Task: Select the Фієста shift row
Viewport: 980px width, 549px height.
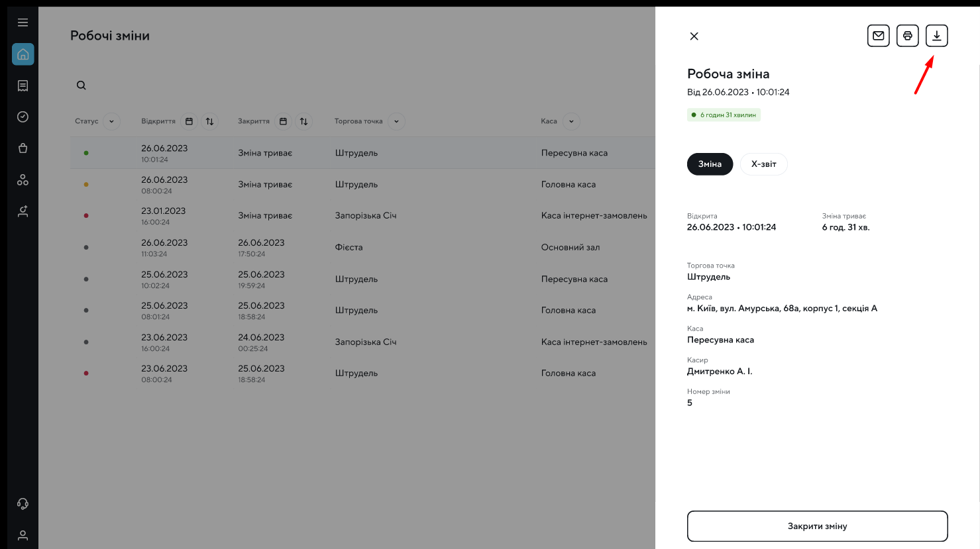Action: point(349,248)
